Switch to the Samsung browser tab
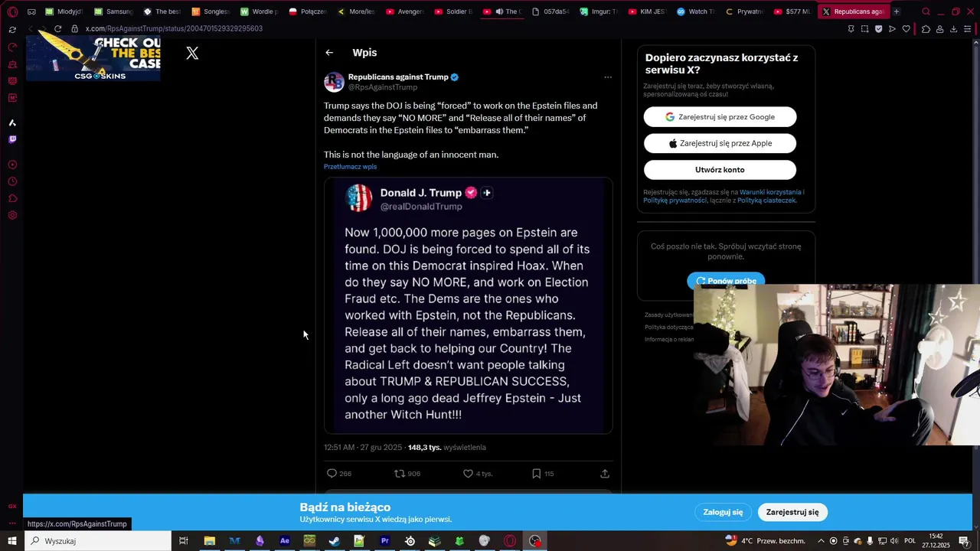 pos(113,11)
